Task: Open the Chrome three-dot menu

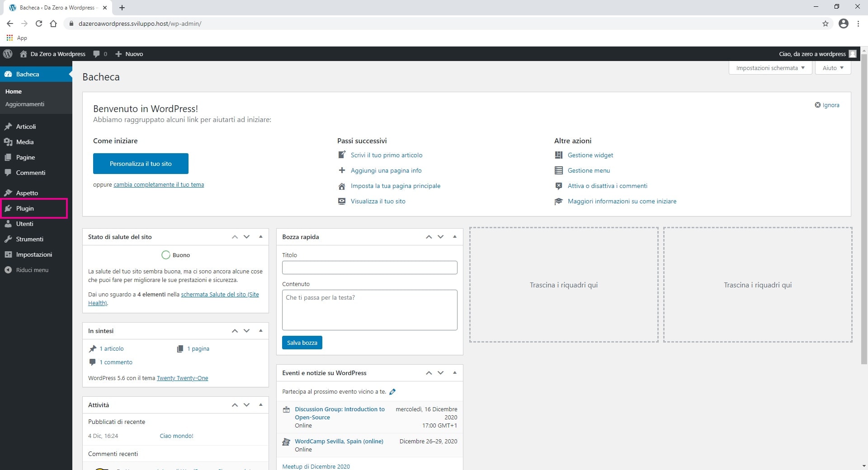Action: coord(858,23)
